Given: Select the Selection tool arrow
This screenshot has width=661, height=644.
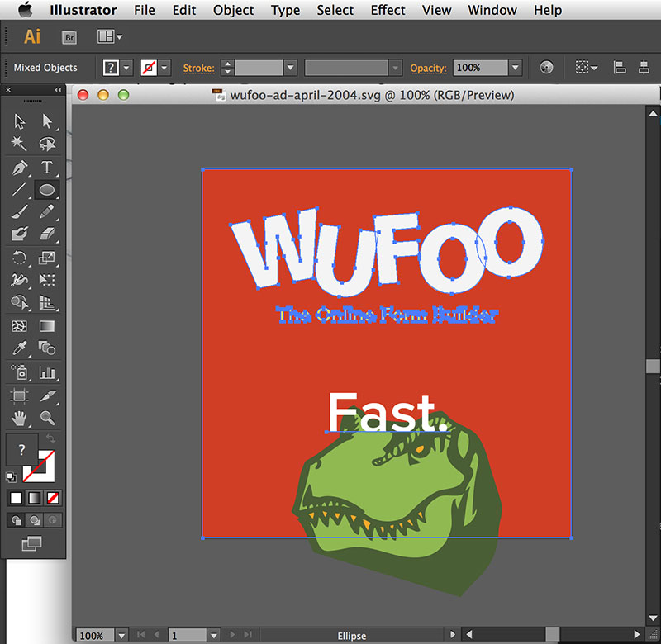Looking at the screenshot, I should (19, 121).
